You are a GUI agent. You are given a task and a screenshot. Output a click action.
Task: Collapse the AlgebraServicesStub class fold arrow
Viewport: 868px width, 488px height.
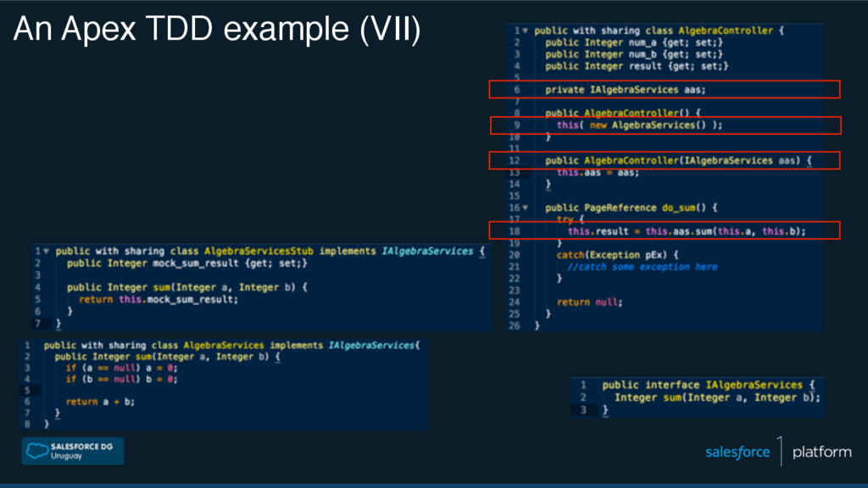coord(47,251)
